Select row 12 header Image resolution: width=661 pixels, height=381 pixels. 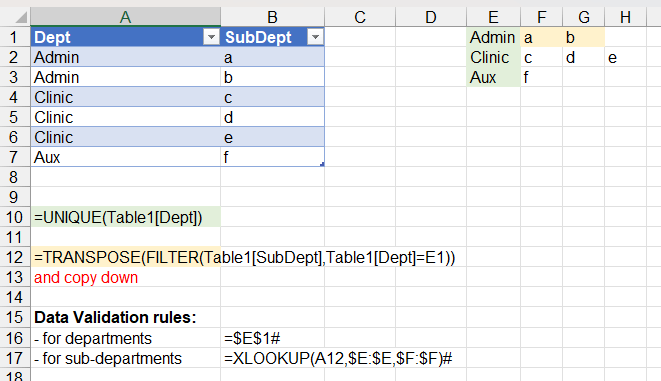click(x=14, y=257)
